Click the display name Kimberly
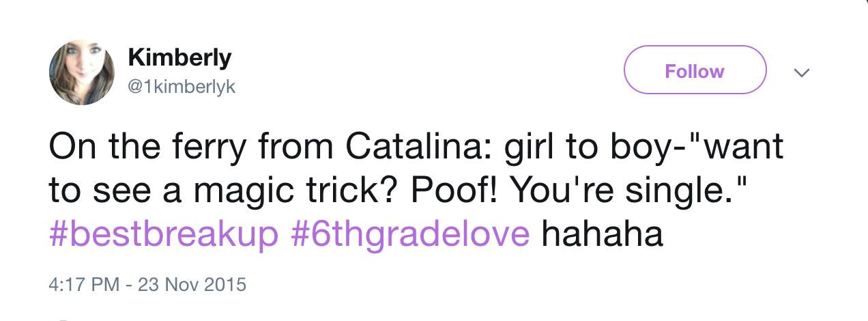 pyautogui.click(x=179, y=59)
